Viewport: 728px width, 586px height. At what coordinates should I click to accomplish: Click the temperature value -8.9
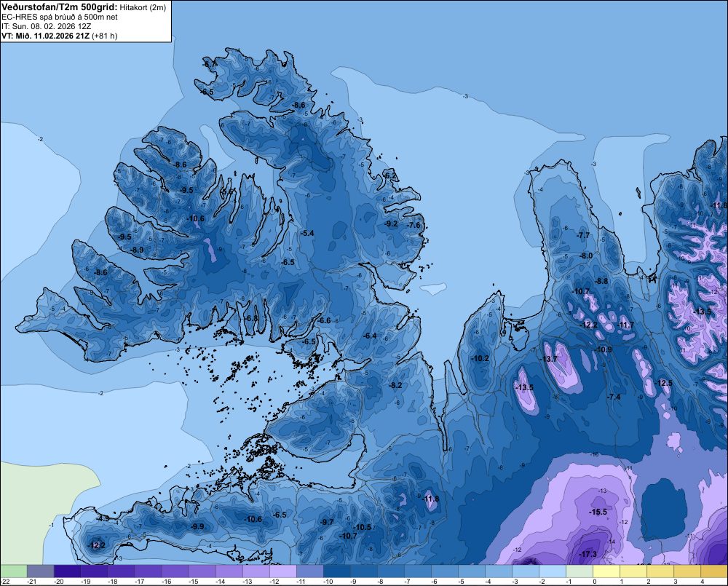tap(137, 250)
